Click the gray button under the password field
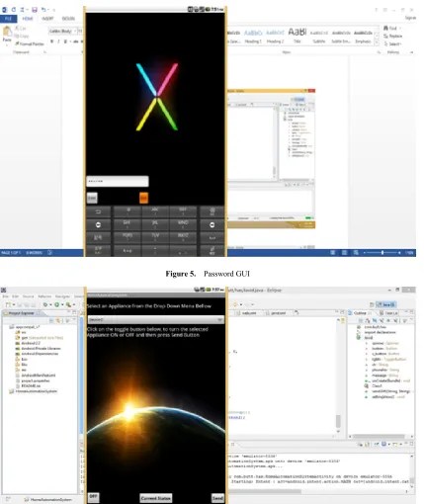The height and width of the screenshot is (504, 424). 92,198
